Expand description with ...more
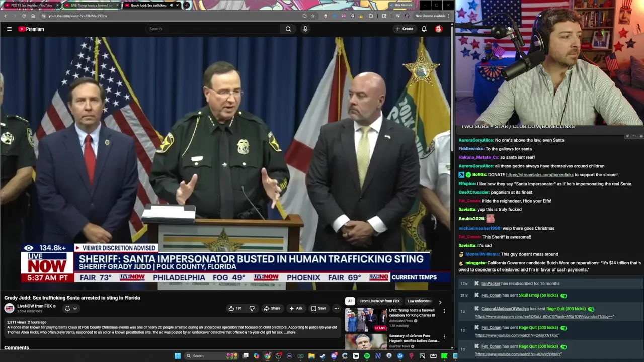Image resolution: width=644 pixels, height=362 pixels. (x=290, y=332)
